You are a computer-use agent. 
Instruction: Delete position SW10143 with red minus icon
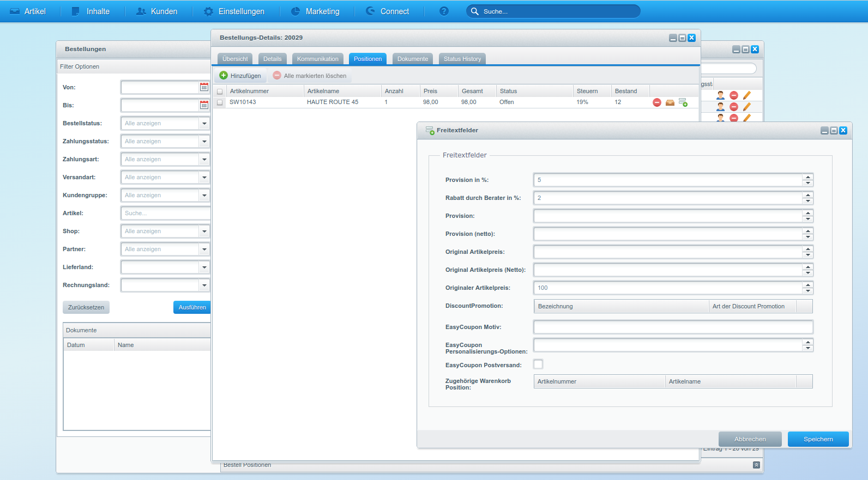(x=657, y=102)
